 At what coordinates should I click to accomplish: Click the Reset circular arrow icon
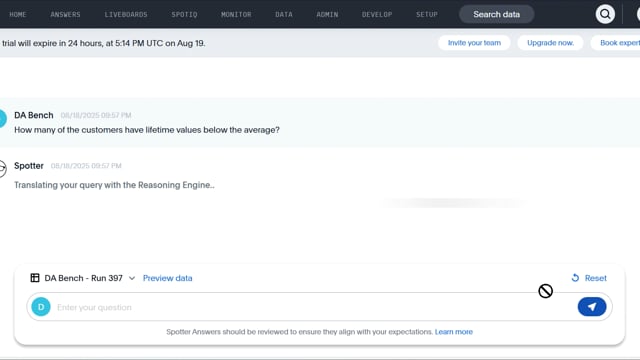(575, 278)
